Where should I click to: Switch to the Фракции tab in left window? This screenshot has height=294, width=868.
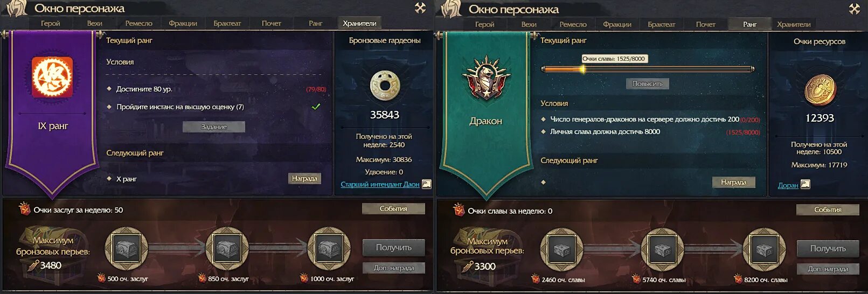(x=183, y=23)
